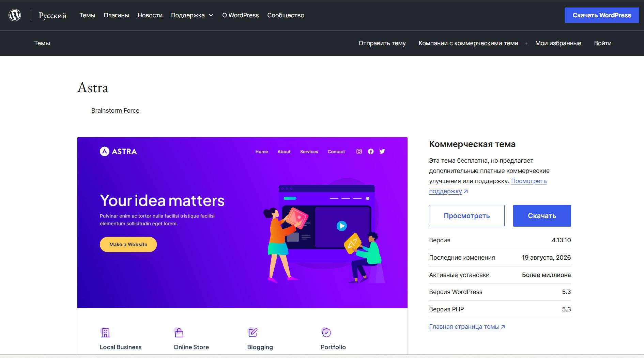Open the Плагины menu item
The image size is (644, 358).
coord(117,15)
